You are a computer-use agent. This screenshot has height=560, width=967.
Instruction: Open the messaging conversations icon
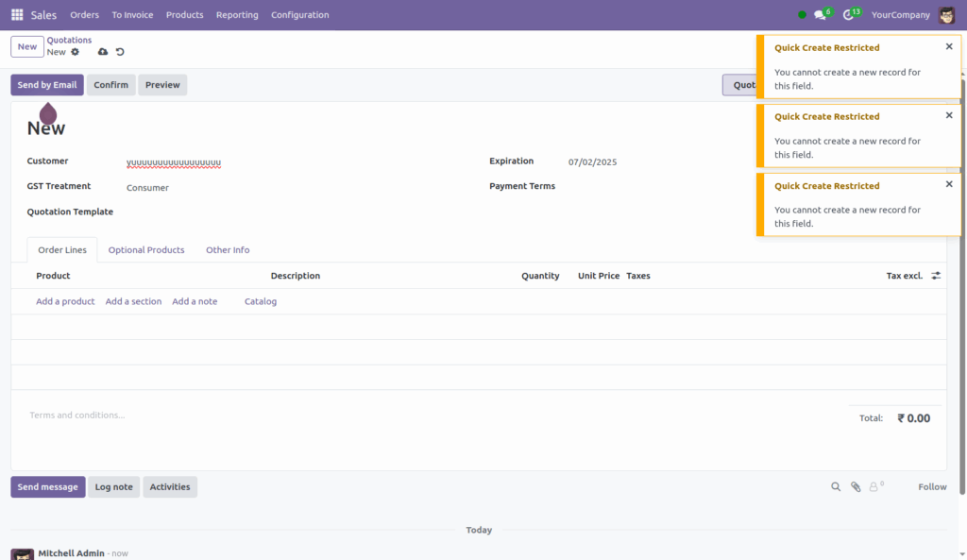pyautogui.click(x=820, y=14)
